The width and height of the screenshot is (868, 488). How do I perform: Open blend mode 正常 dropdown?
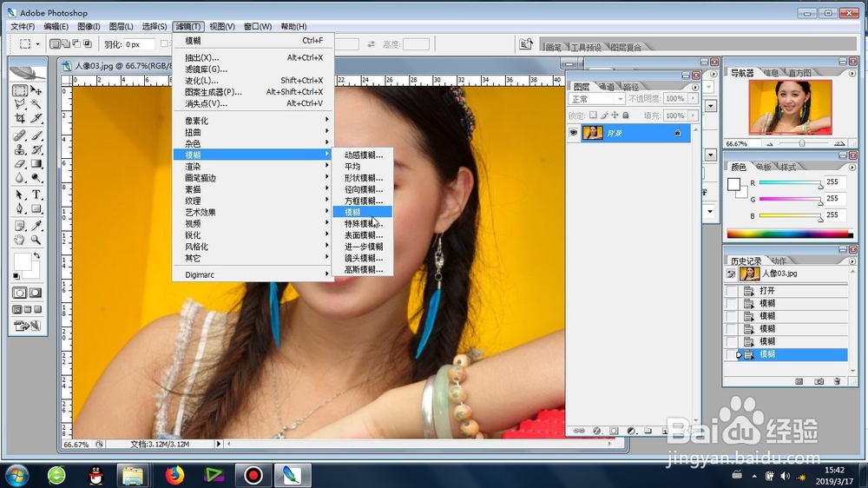tap(597, 99)
